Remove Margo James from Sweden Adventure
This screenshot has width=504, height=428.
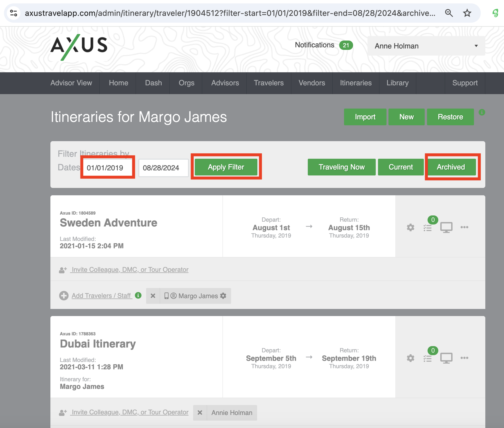click(x=153, y=296)
